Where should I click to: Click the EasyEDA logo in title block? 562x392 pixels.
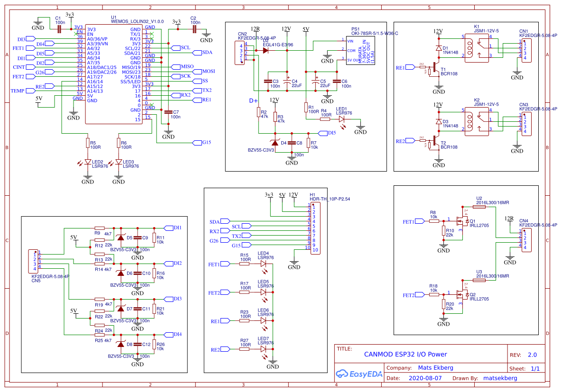click(x=359, y=374)
